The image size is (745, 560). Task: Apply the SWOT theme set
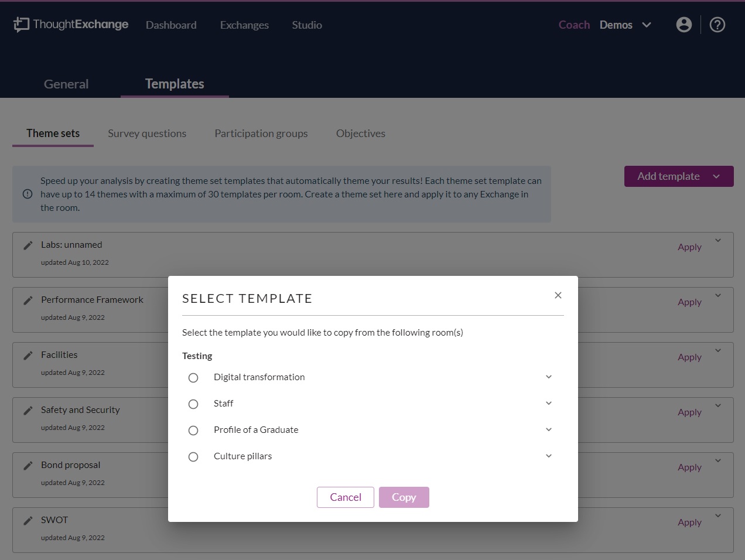point(689,523)
